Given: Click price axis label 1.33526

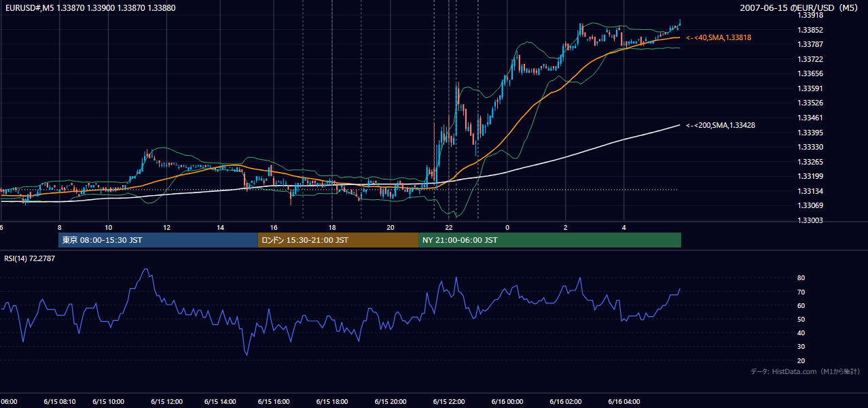Looking at the screenshot, I should pos(810,103).
